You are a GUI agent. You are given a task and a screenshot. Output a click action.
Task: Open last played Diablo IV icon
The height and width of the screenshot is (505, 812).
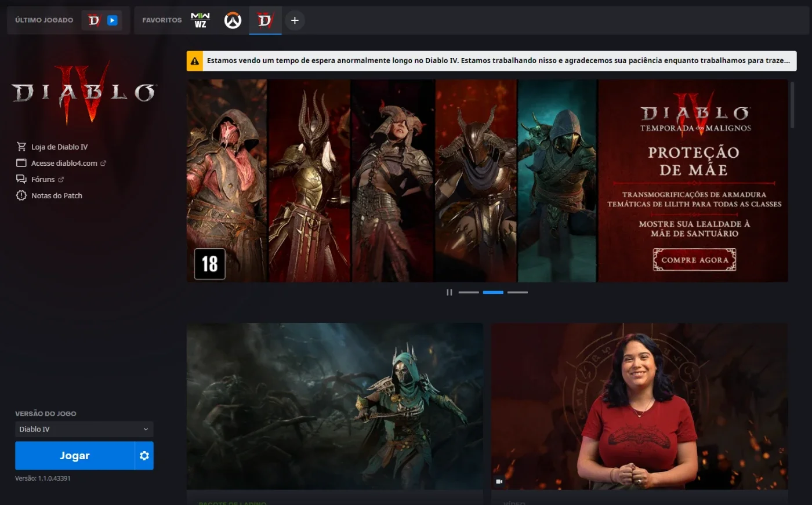point(94,20)
